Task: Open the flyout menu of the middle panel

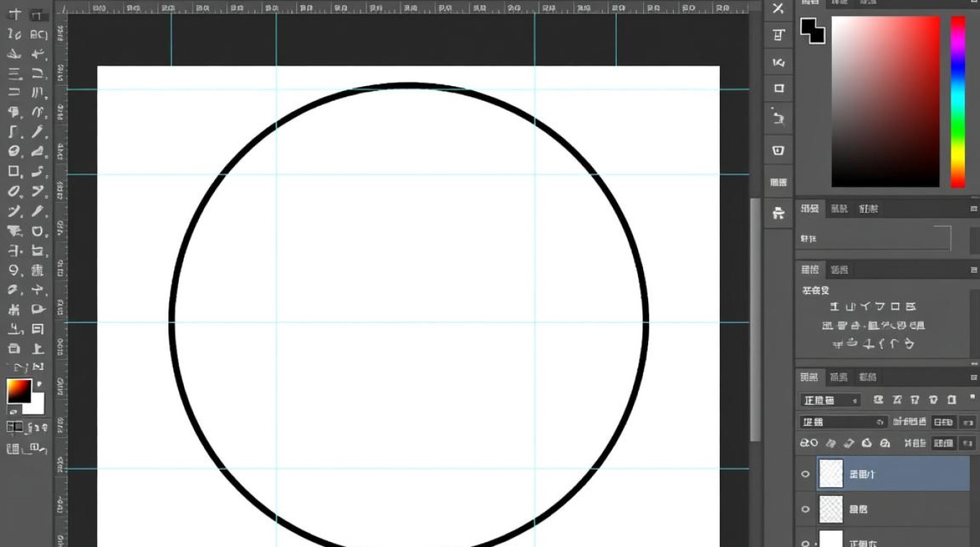Action: coord(974,209)
